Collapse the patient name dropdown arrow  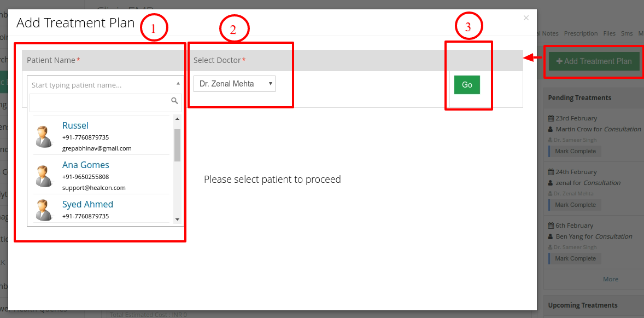178,83
